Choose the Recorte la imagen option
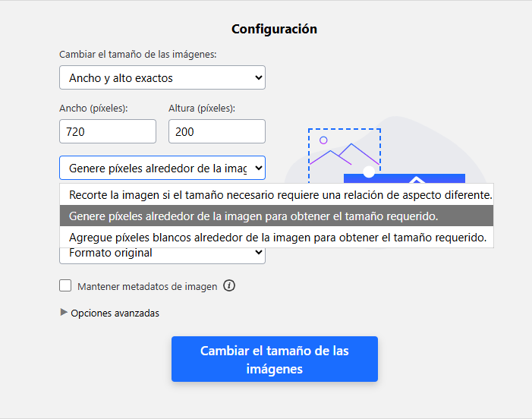The image size is (532, 419). (x=280, y=194)
